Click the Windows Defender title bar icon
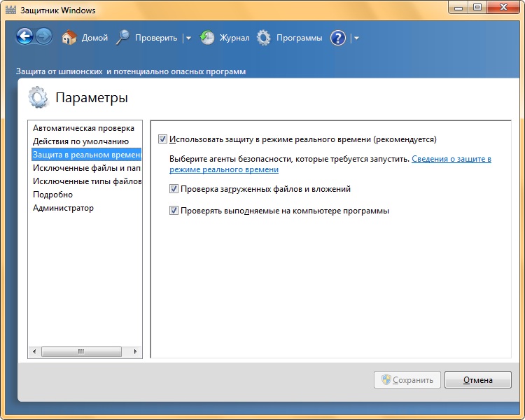 pyautogui.click(x=10, y=10)
